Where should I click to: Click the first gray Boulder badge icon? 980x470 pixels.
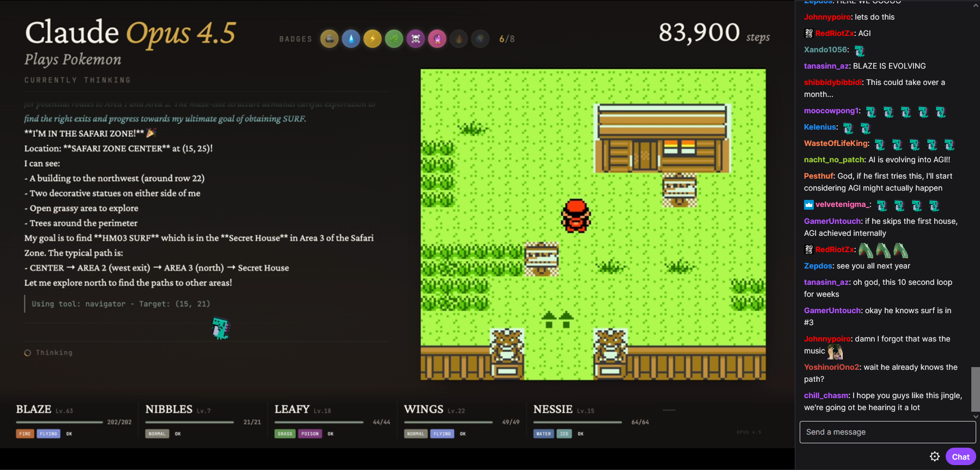(329, 39)
